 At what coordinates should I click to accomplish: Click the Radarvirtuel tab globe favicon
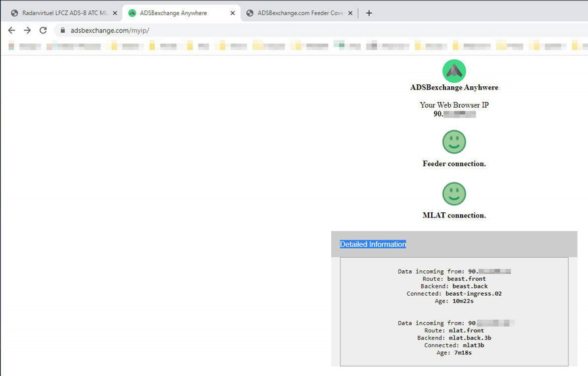(14, 13)
